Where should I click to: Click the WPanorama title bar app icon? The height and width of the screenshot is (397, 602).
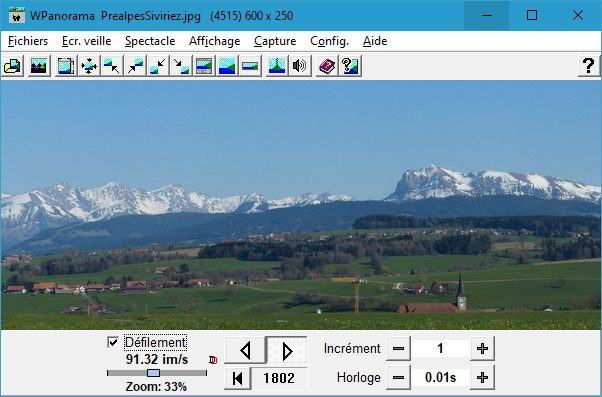(17, 15)
